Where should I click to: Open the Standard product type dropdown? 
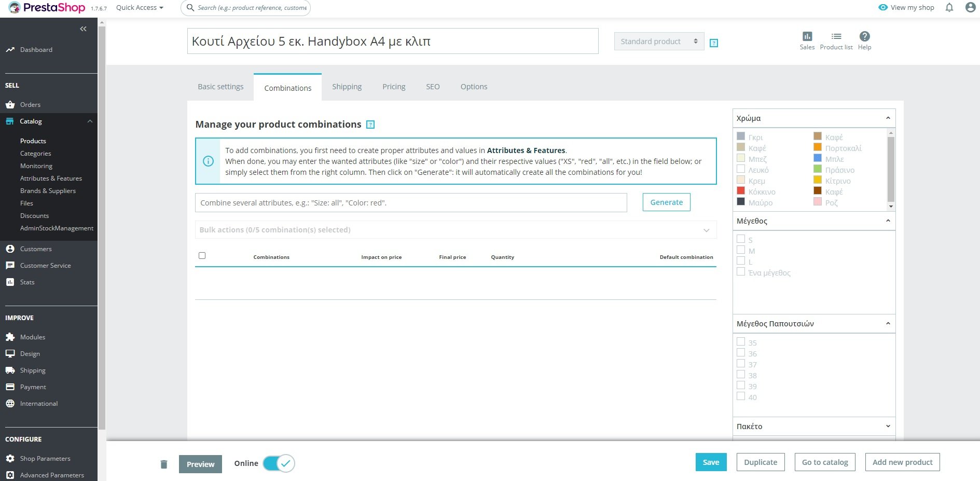[x=659, y=42]
